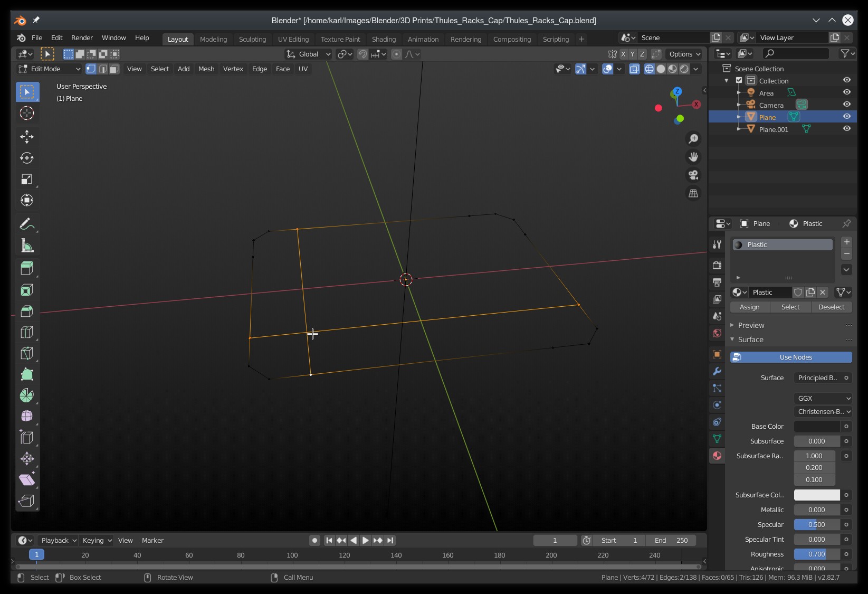The height and width of the screenshot is (594, 868).
Task: Enable face select mode
Action: [x=114, y=69]
